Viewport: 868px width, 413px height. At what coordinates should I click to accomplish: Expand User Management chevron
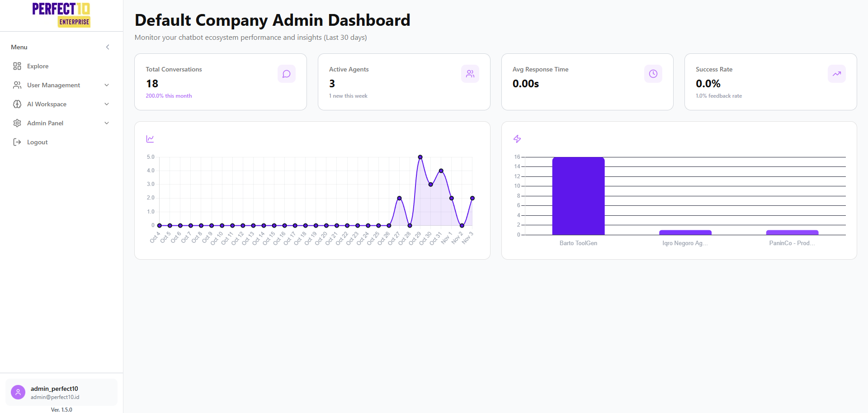point(107,85)
